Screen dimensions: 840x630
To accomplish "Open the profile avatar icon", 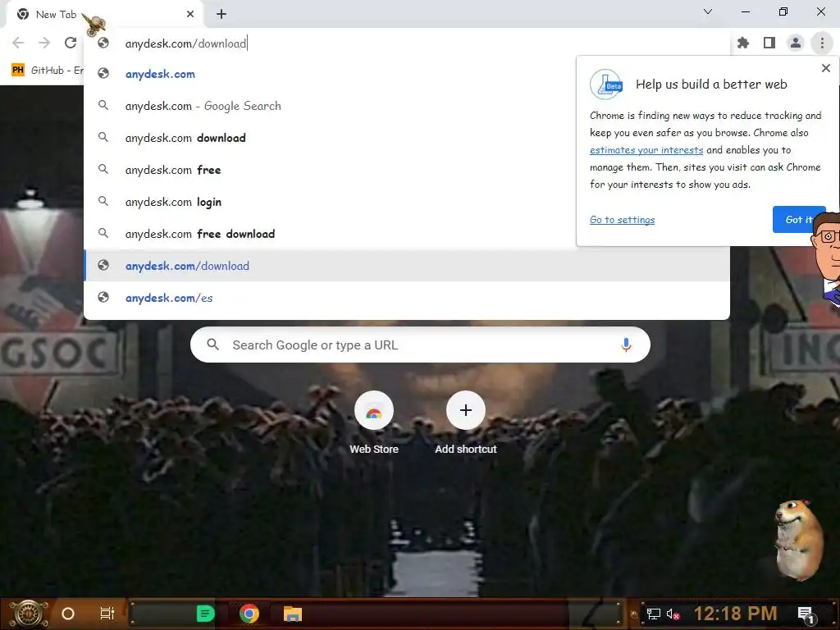I will click(796, 43).
